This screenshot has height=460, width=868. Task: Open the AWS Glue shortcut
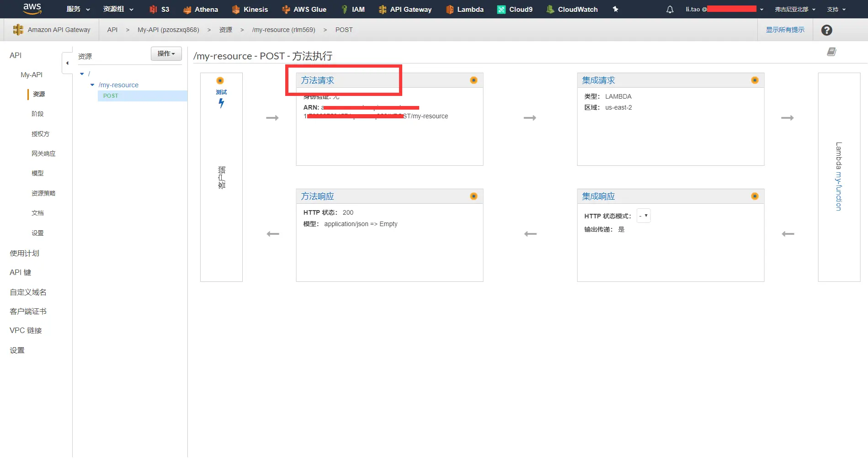click(x=304, y=9)
